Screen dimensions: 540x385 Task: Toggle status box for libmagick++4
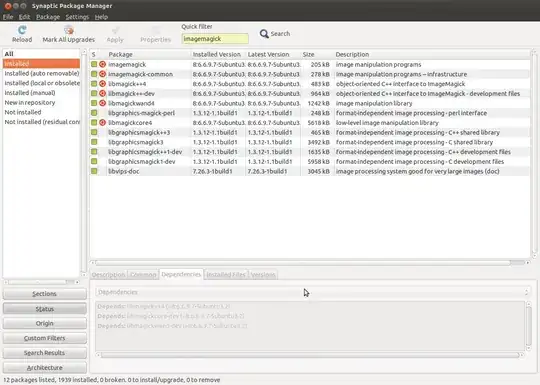coord(94,84)
